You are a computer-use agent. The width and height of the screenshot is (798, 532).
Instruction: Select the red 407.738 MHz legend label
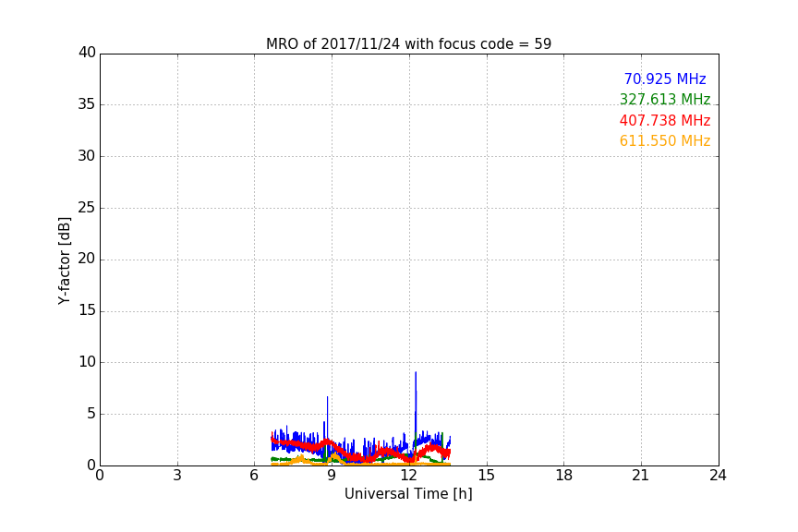(665, 121)
